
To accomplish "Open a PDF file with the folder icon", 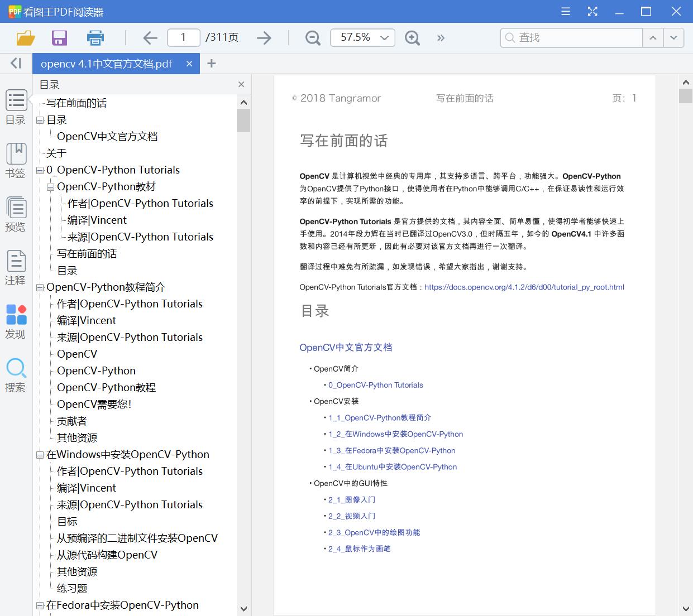I will 25,37.
